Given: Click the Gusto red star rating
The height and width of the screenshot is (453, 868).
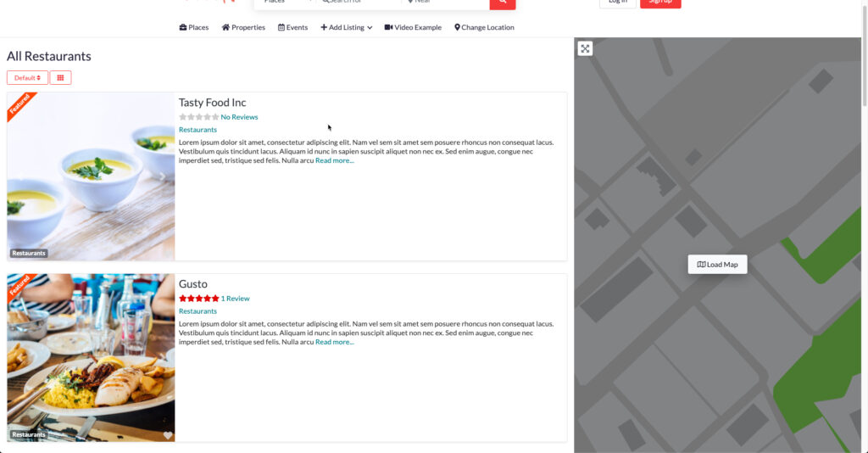Looking at the screenshot, I should [198, 299].
